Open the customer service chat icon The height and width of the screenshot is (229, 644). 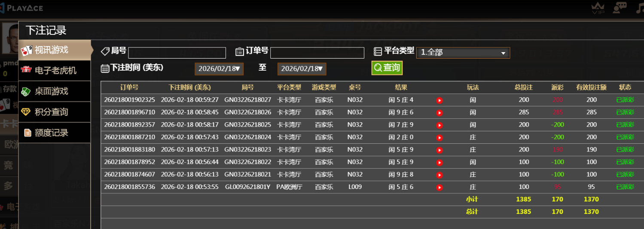click(619, 8)
